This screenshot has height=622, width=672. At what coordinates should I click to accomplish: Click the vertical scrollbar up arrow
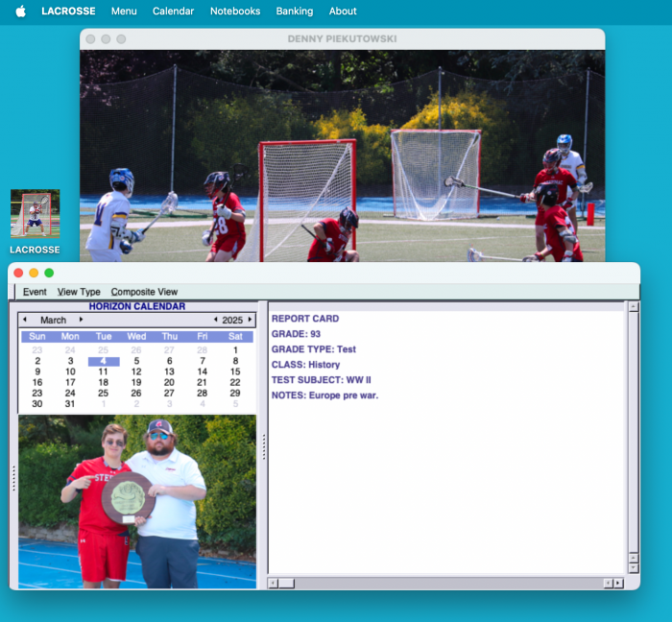click(x=633, y=307)
